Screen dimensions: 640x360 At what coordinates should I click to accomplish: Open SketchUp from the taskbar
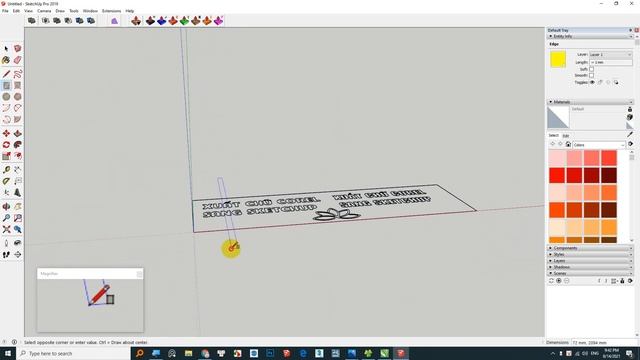click(x=400, y=353)
